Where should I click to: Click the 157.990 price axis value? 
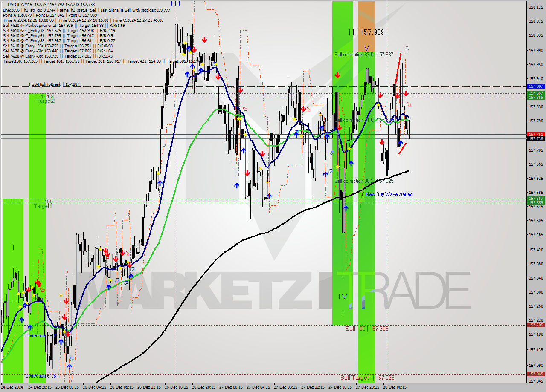point(536,50)
